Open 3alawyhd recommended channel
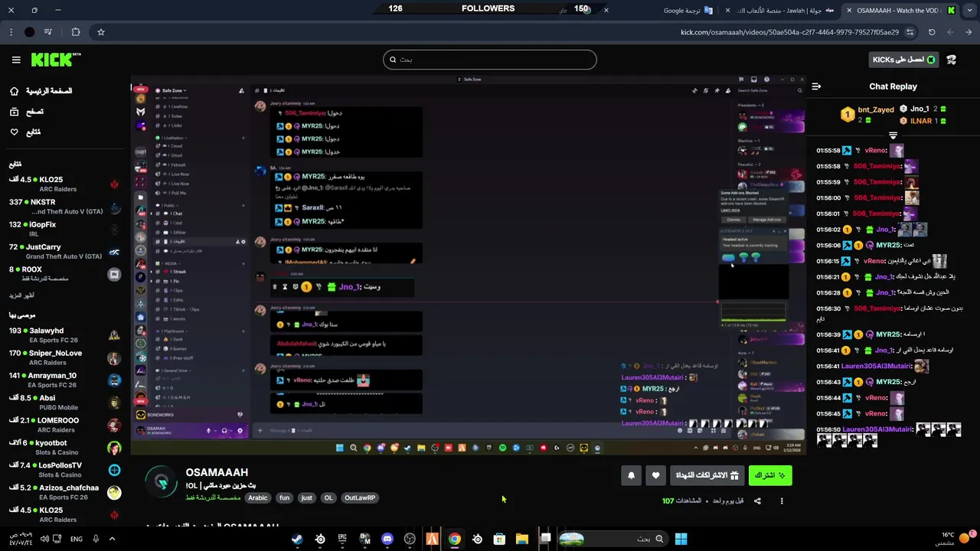The image size is (980, 551). (x=65, y=334)
